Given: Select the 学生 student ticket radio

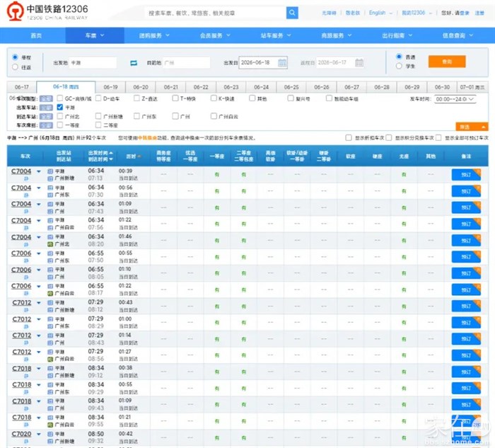Looking at the screenshot, I should click(x=399, y=66).
